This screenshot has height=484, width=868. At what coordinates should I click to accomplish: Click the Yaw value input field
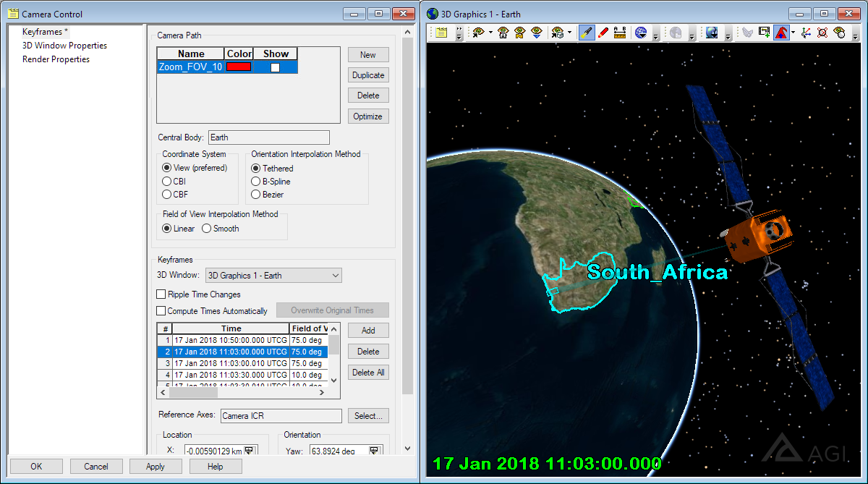coord(338,451)
